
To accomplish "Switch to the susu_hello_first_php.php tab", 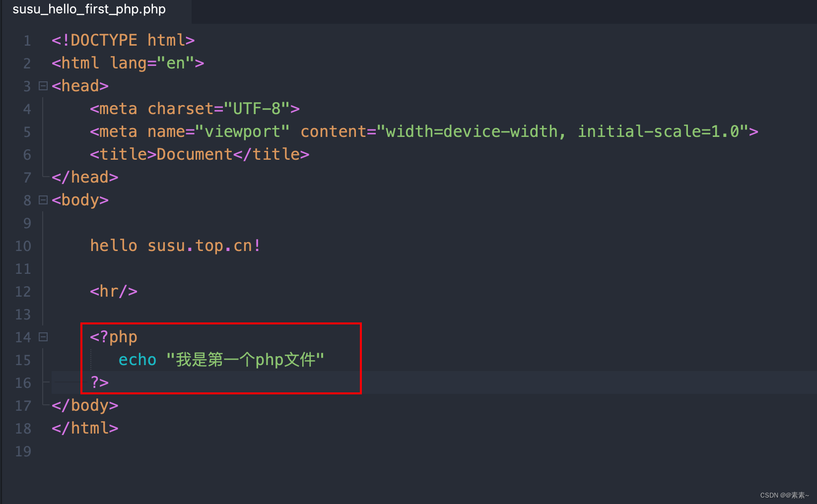I will click(89, 9).
